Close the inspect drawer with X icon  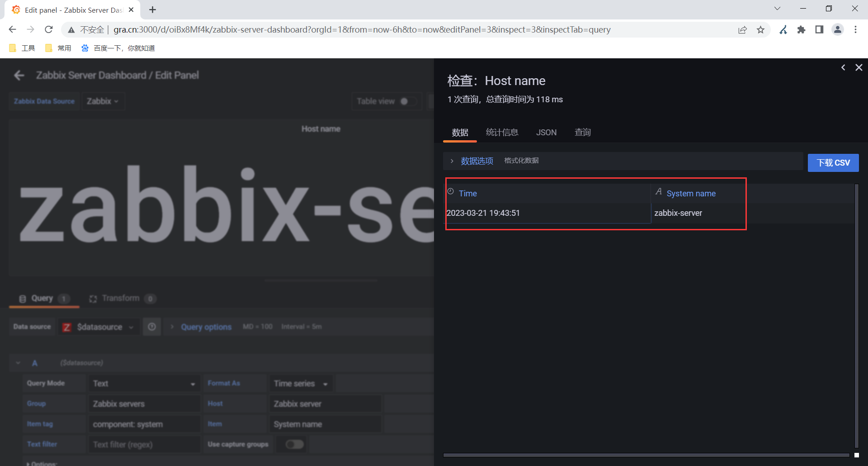[859, 67]
